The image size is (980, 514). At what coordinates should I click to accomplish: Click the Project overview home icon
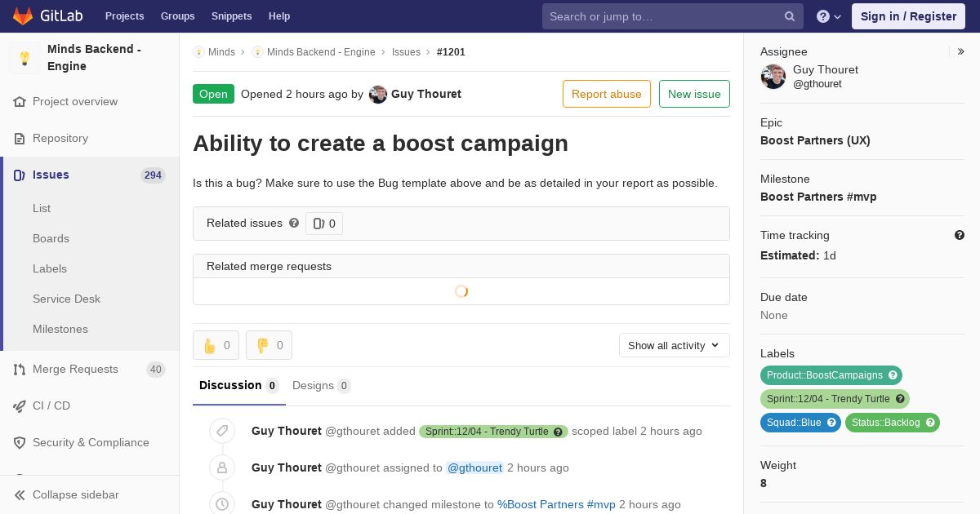(20, 102)
